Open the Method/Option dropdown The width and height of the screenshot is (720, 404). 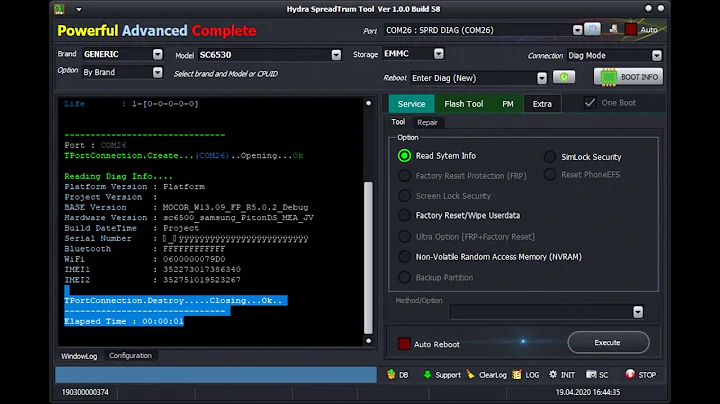[638, 312]
